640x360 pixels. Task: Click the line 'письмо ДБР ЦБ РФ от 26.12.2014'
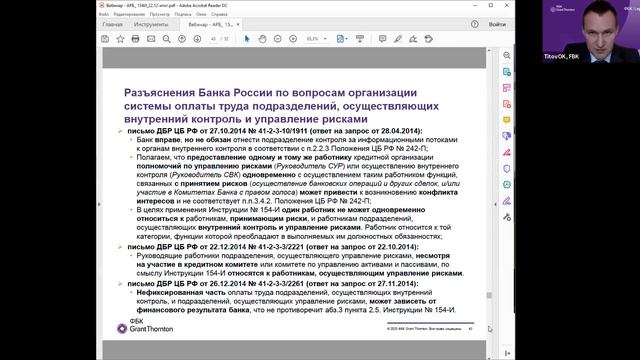coord(273,284)
